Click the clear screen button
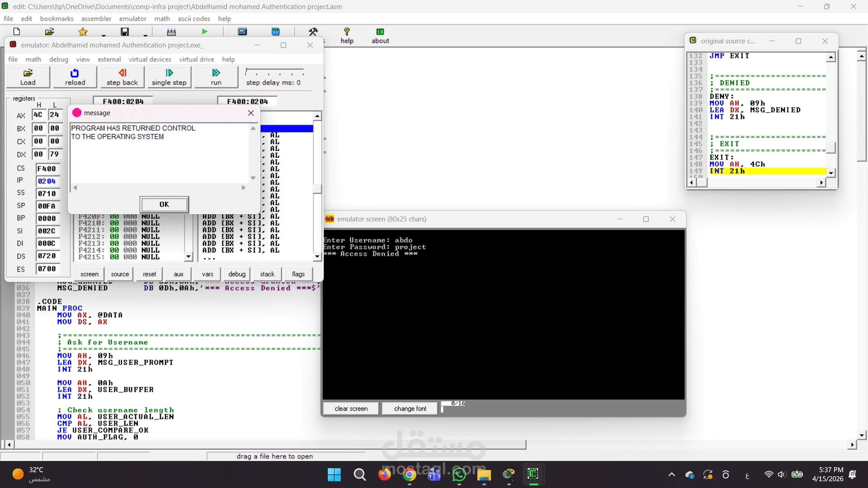The image size is (868, 488). (x=351, y=408)
